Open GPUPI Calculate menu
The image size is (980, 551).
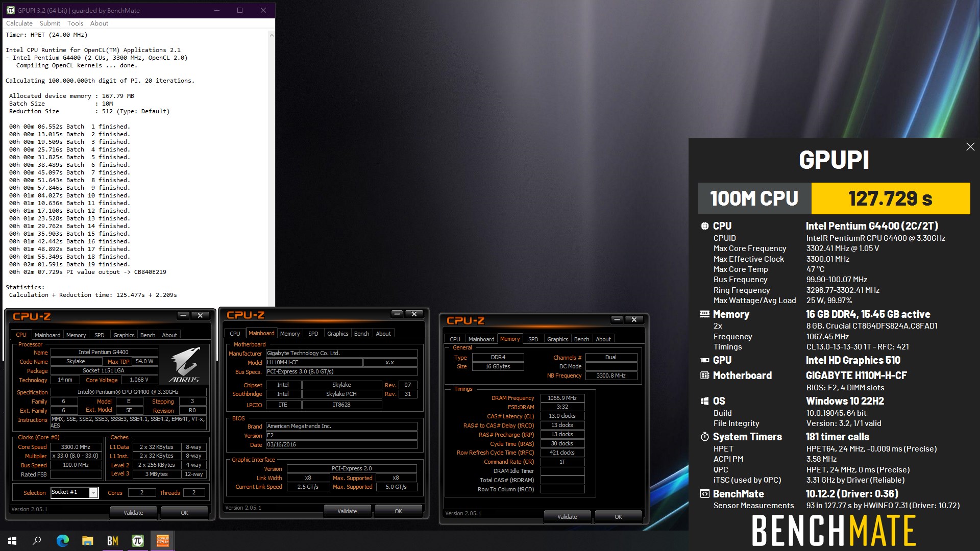click(19, 23)
